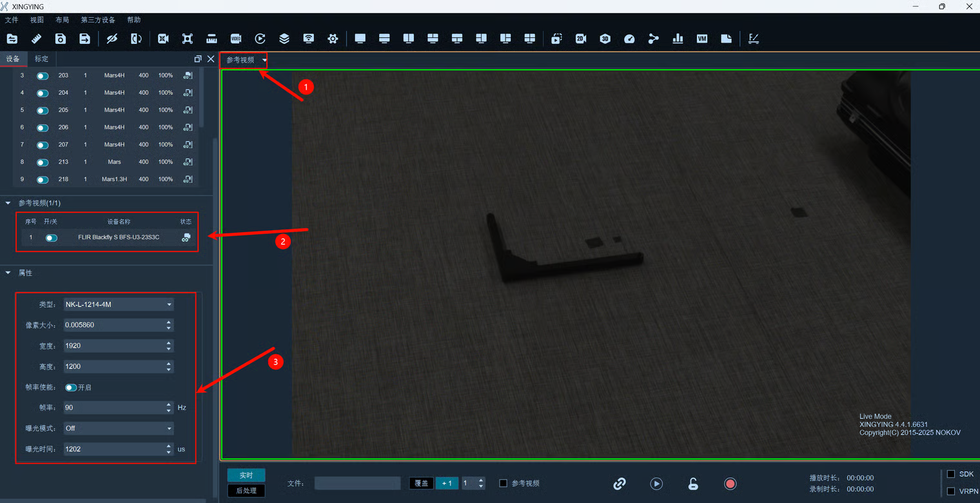
Task: Click the file count stepper beside +1
Action: [481, 483]
